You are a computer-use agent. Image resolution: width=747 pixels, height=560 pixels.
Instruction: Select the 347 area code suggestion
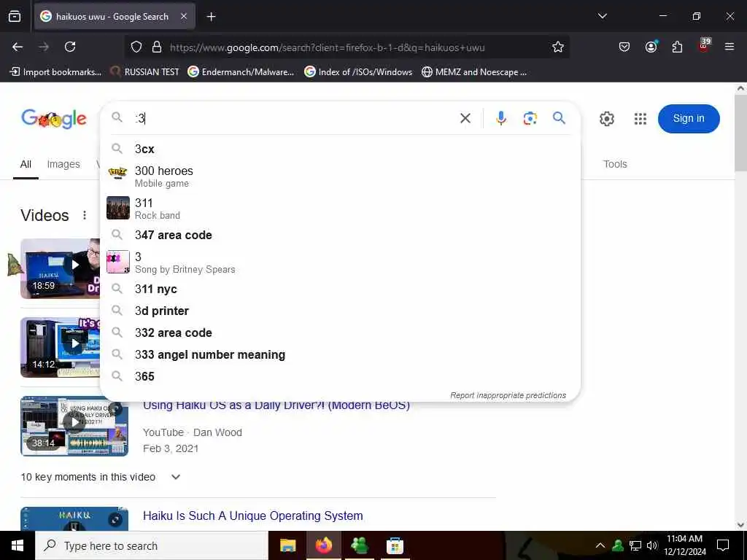click(x=340, y=236)
